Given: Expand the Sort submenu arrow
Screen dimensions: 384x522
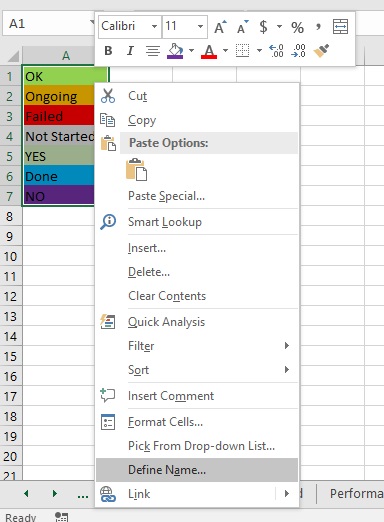Looking at the screenshot, I should [x=287, y=369].
